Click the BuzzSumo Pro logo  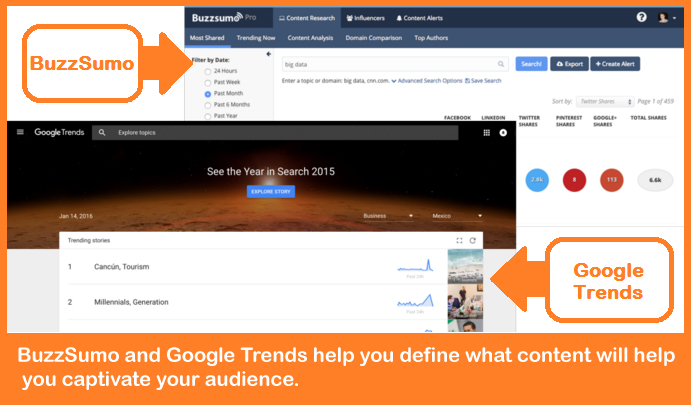(223, 18)
